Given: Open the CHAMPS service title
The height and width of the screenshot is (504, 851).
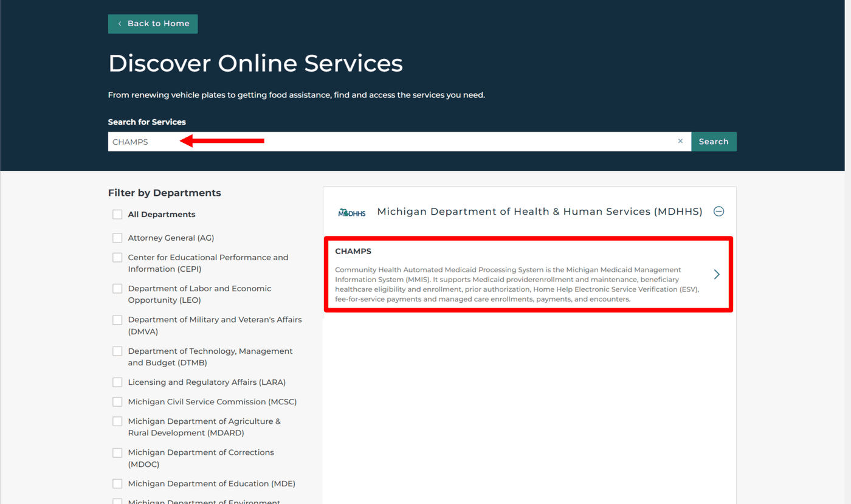Looking at the screenshot, I should (x=353, y=251).
